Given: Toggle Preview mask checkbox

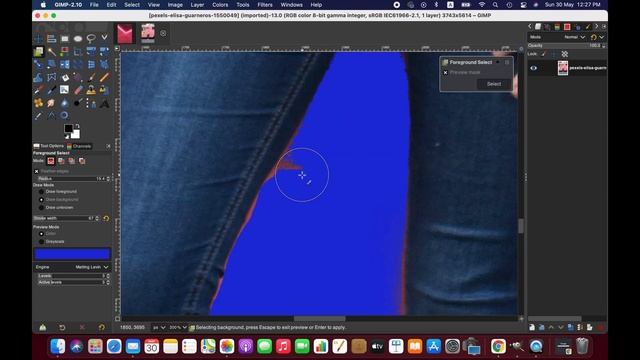Looking at the screenshot, I should tap(445, 72).
